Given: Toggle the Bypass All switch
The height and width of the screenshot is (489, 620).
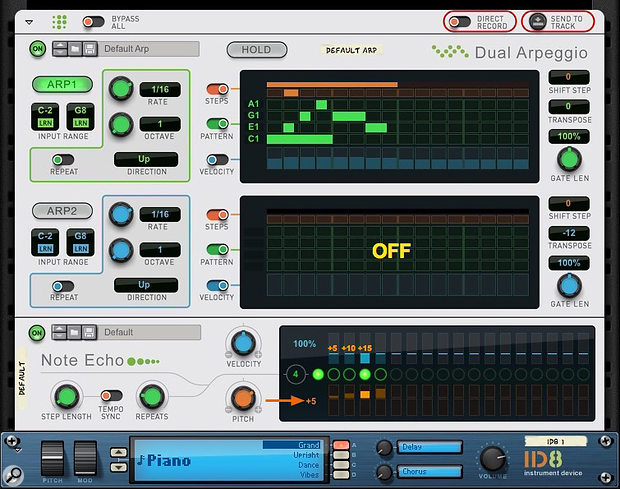Looking at the screenshot, I should pyautogui.click(x=93, y=22).
